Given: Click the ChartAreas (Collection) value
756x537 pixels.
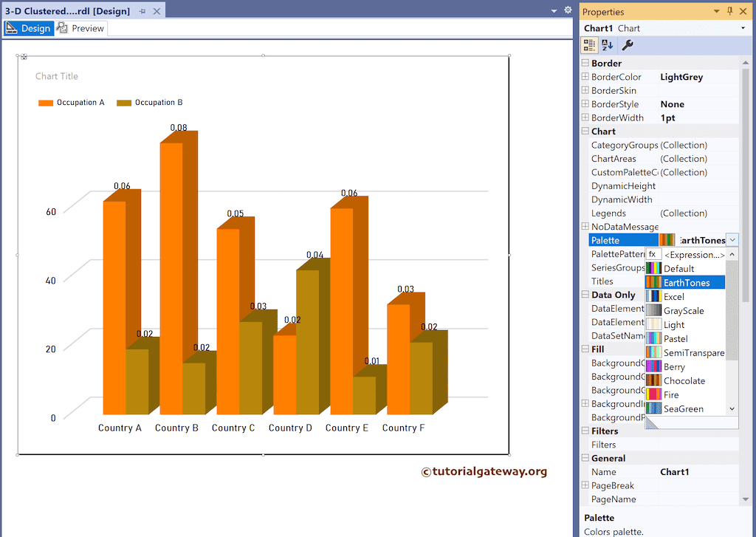Looking at the screenshot, I should click(684, 158).
